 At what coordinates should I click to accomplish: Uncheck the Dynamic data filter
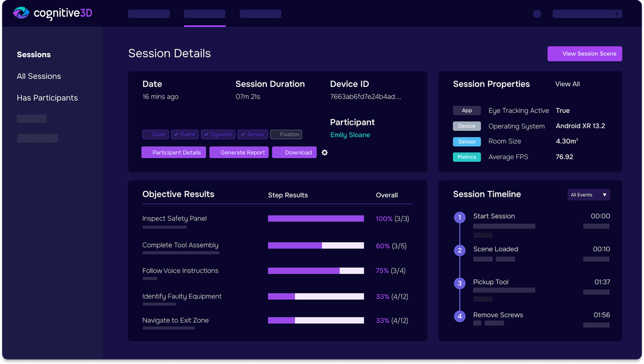pyautogui.click(x=218, y=134)
